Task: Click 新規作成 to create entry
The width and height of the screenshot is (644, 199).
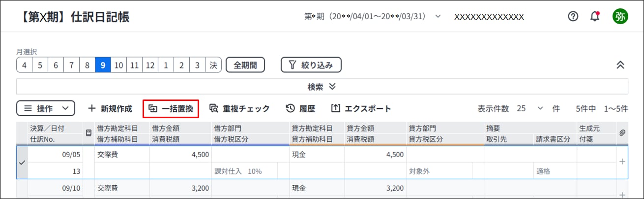Action: [x=110, y=108]
